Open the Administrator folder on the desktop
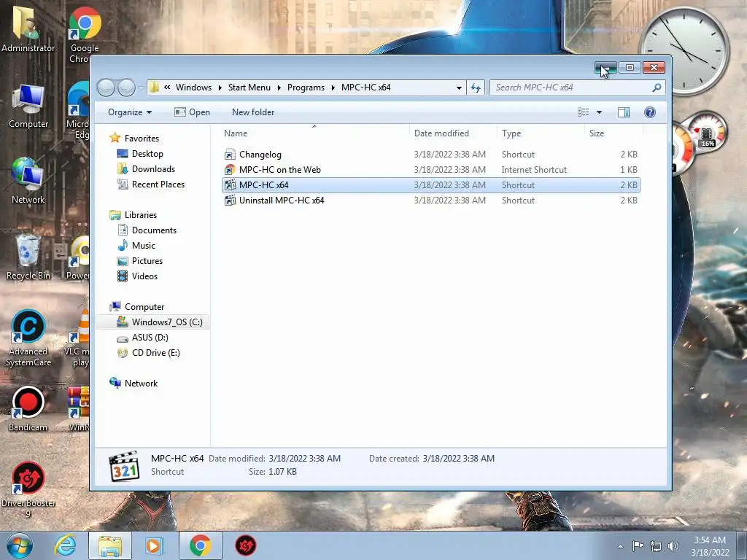This screenshot has height=560, width=747. point(28,29)
